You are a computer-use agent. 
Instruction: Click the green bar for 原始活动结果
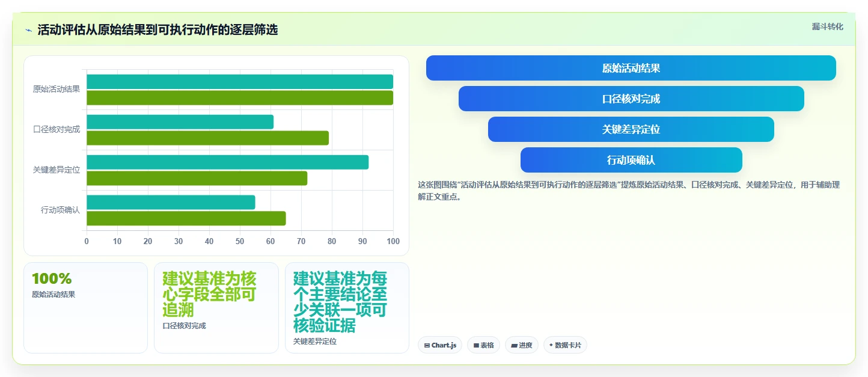(240, 98)
